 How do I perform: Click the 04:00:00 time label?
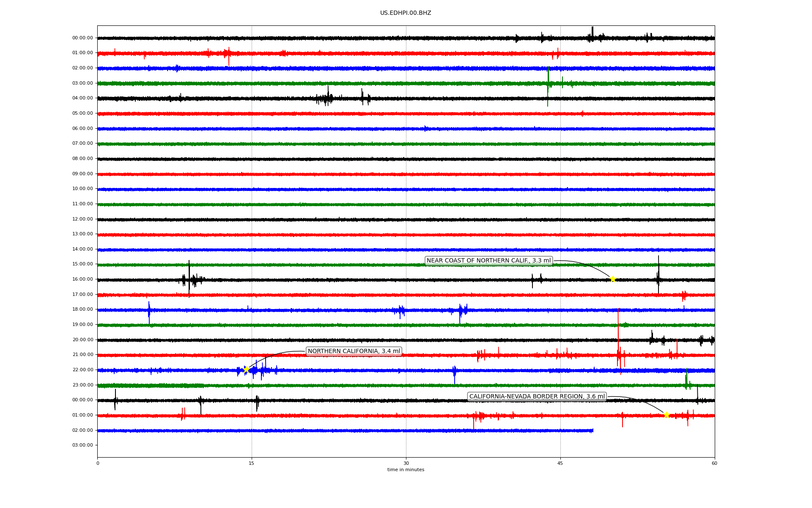(82, 98)
